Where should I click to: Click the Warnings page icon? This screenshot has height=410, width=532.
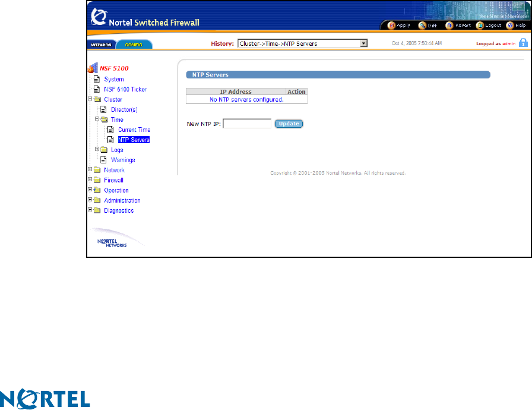(103, 160)
